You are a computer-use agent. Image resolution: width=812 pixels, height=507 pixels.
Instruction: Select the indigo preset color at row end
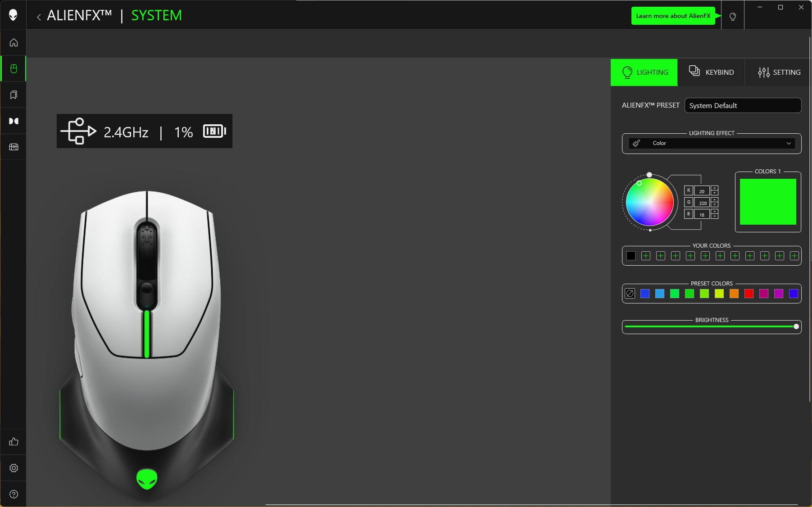click(794, 294)
